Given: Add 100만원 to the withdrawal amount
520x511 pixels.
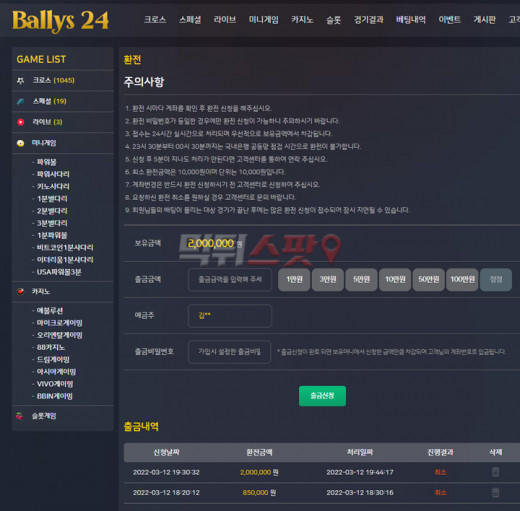Looking at the screenshot, I should [462, 279].
